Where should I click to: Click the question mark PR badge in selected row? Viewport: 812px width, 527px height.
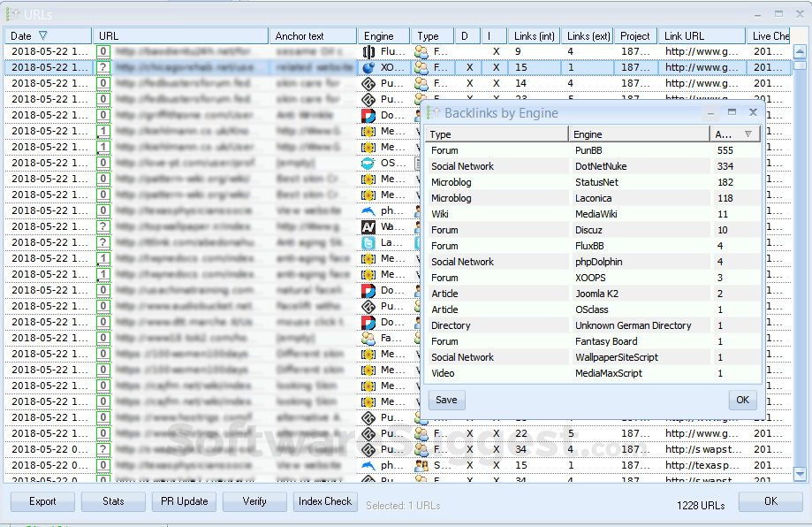[x=103, y=67]
